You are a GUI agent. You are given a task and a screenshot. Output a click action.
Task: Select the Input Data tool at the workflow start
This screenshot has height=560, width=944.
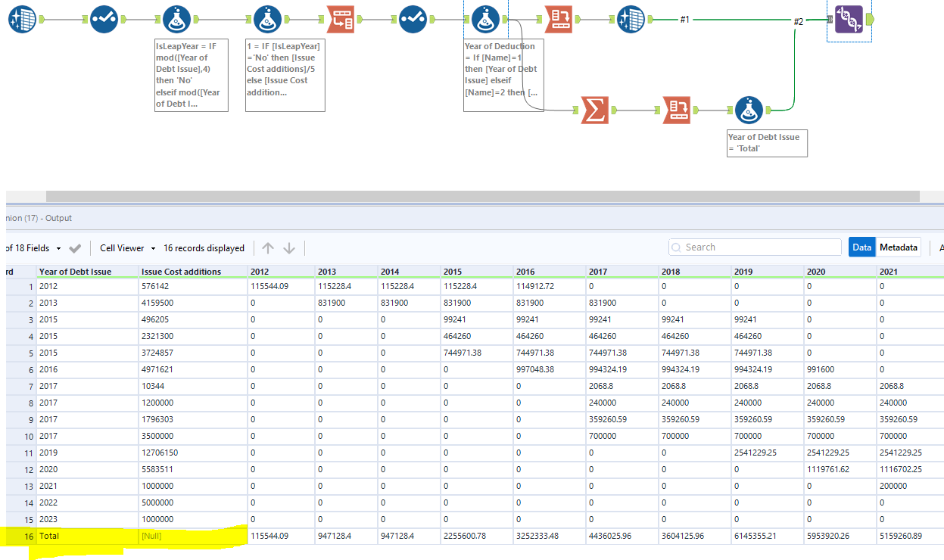pos(23,18)
